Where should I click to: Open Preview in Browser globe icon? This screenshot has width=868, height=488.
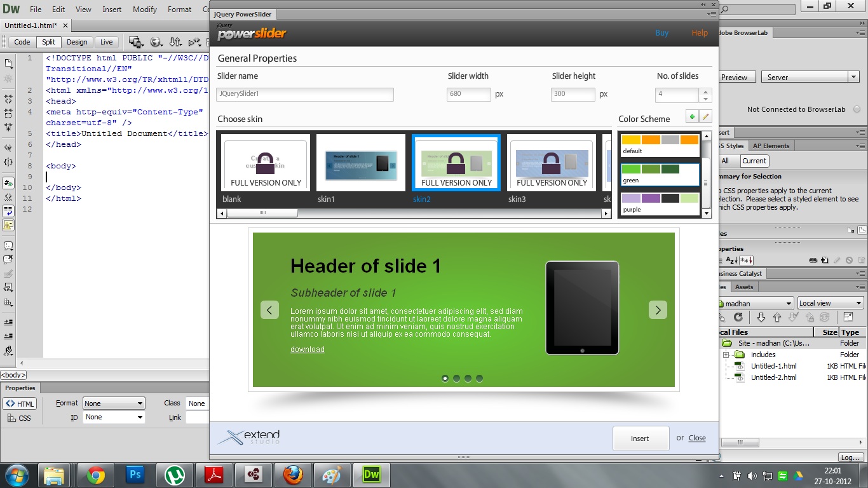pos(156,42)
